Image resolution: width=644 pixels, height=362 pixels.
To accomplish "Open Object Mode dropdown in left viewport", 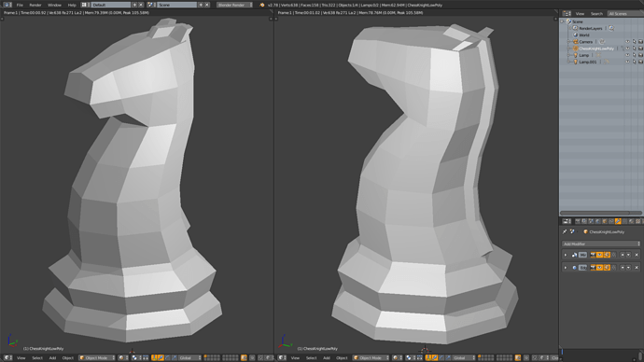I will click(x=97, y=358).
